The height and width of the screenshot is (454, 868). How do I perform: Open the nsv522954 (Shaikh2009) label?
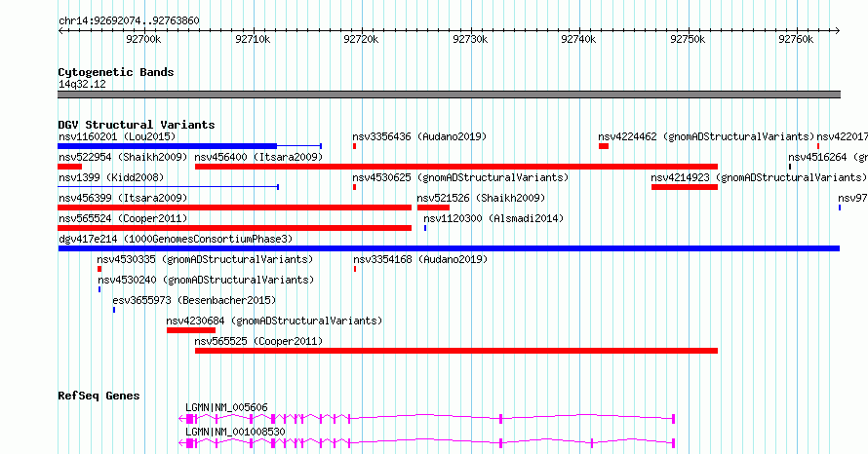123,157
